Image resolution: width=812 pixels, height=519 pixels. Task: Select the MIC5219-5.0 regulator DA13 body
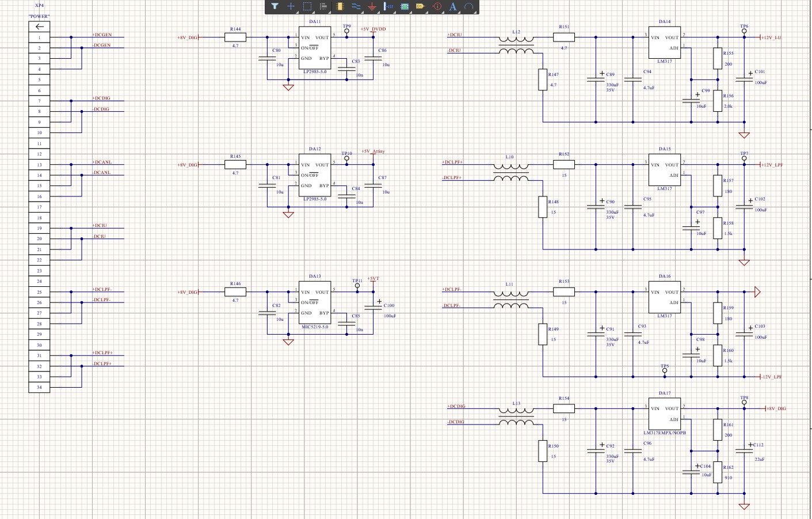click(x=315, y=302)
